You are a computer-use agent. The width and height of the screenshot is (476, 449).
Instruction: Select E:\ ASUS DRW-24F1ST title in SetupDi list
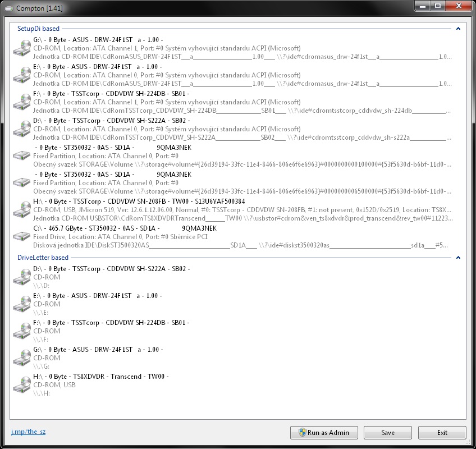pyautogui.click(x=98, y=67)
